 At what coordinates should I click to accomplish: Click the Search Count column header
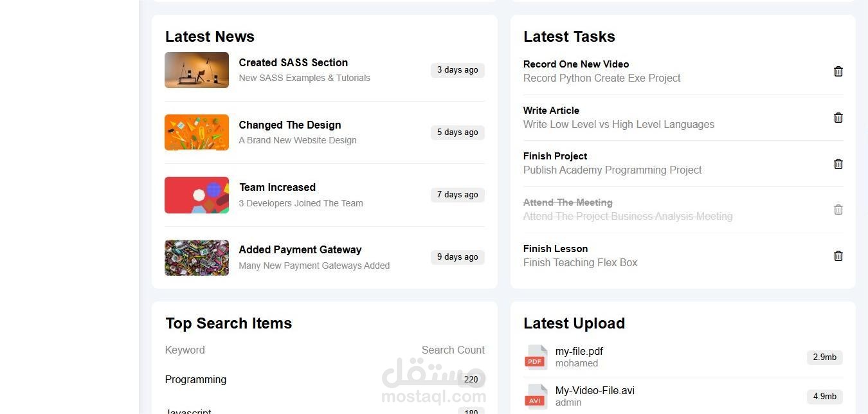click(x=453, y=350)
